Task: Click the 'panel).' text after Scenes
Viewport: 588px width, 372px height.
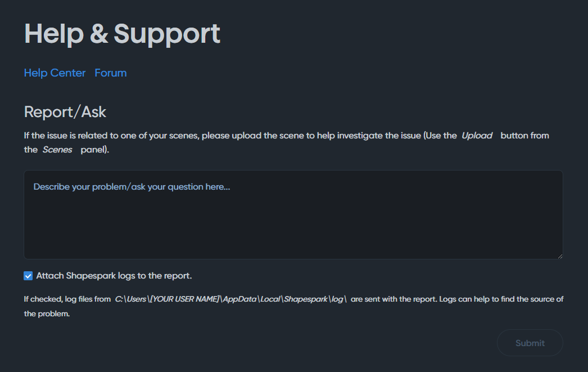Action: pos(94,150)
